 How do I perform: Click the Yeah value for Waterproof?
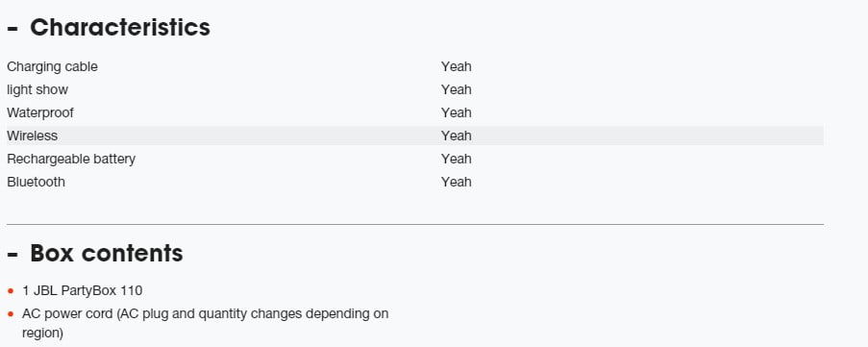457,112
